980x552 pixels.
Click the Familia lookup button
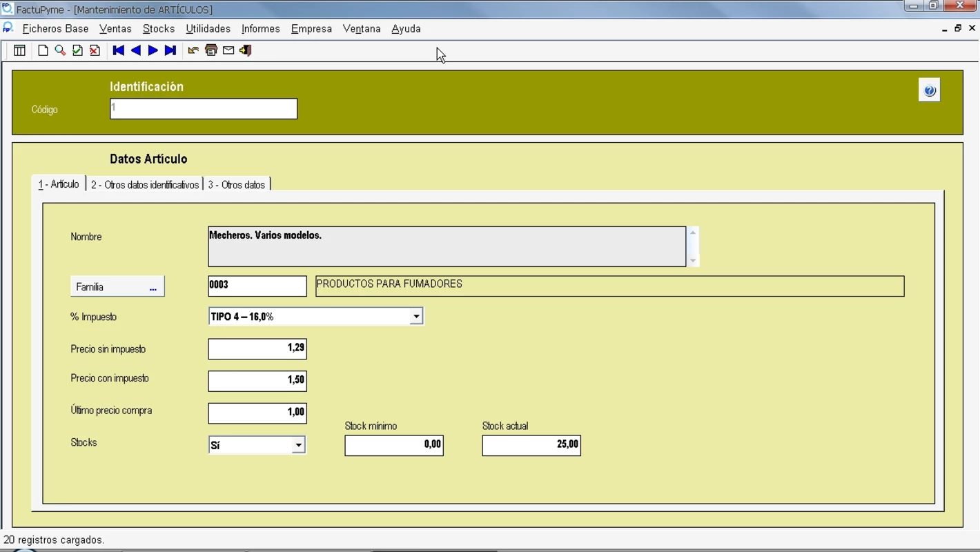pos(117,286)
